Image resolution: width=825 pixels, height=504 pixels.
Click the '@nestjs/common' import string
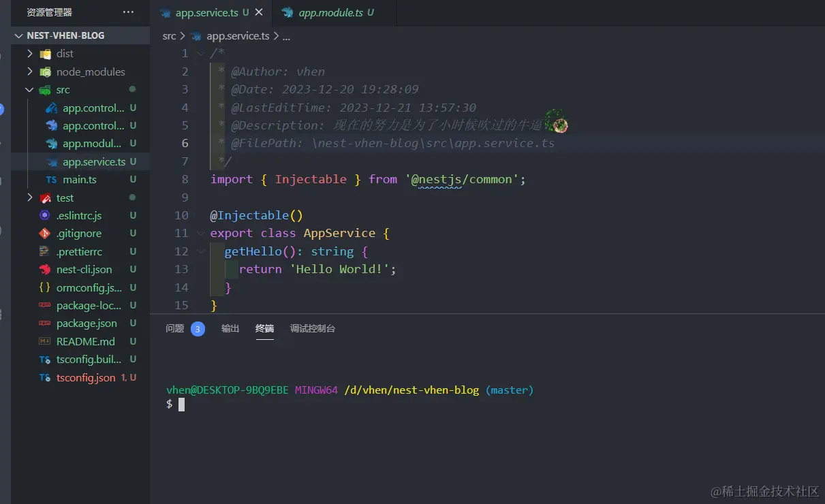click(462, 179)
